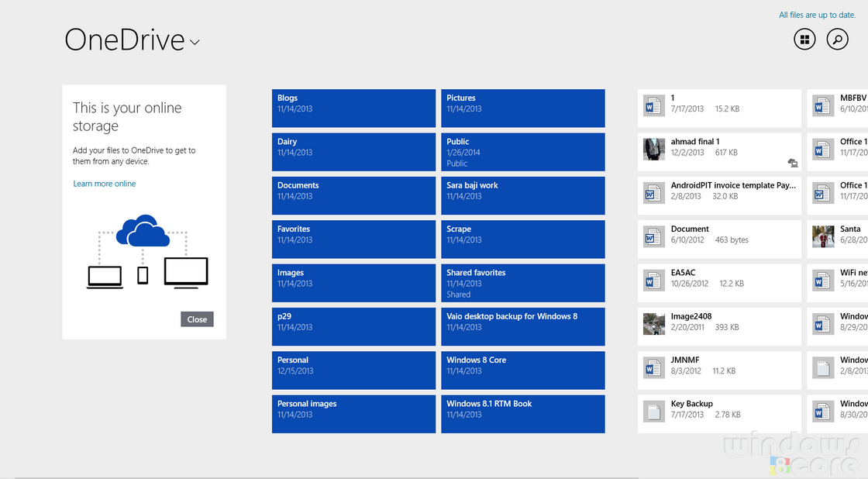Open the Windows 8.1 RTM Book folder
This screenshot has height=479, width=868.
522,414
